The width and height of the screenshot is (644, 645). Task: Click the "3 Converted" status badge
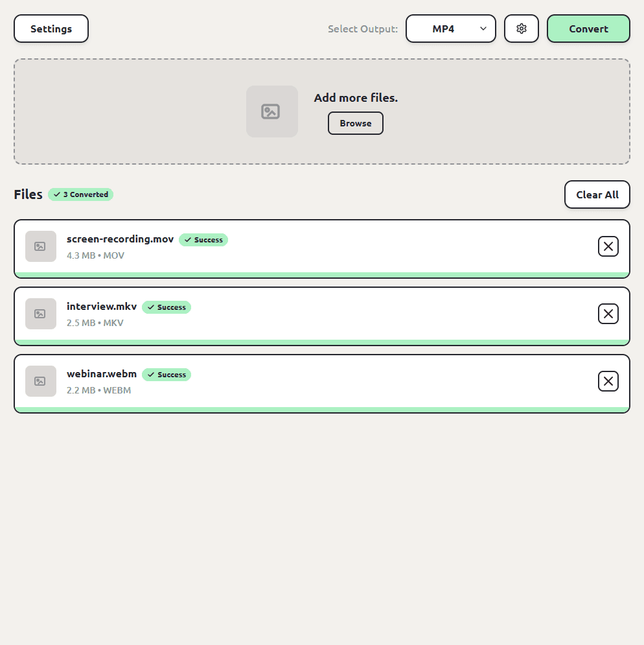tap(80, 194)
